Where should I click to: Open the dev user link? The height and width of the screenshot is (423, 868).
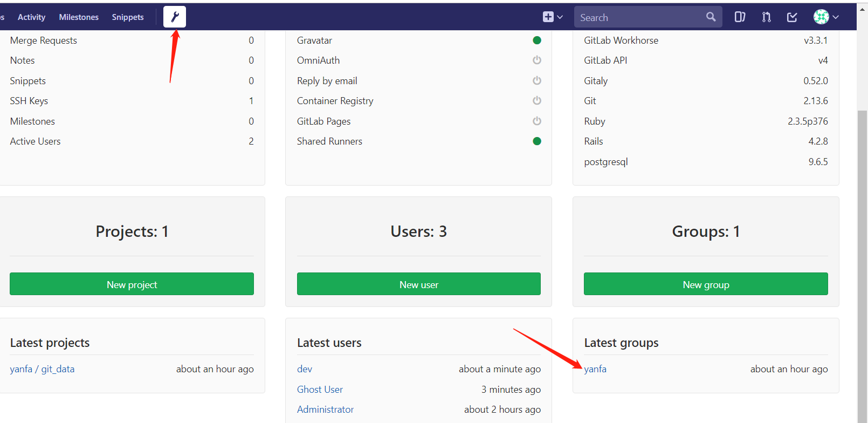pos(305,369)
